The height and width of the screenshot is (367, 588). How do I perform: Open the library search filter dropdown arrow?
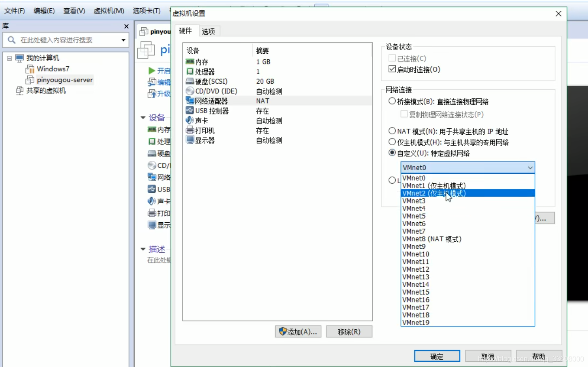(x=123, y=40)
